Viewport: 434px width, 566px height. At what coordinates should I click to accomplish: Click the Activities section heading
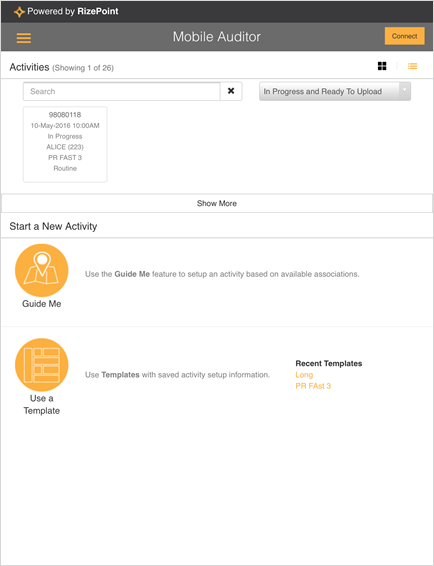tap(29, 67)
